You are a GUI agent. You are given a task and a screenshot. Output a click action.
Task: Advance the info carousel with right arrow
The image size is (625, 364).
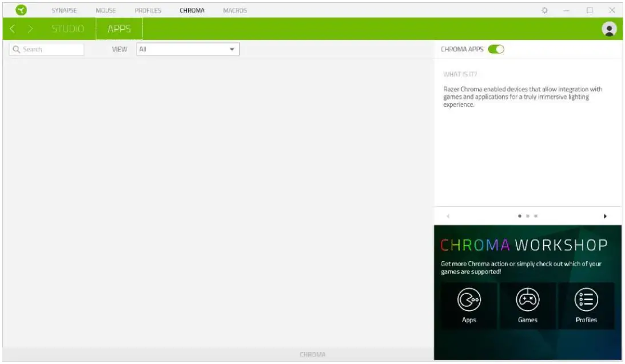pos(606,216)
